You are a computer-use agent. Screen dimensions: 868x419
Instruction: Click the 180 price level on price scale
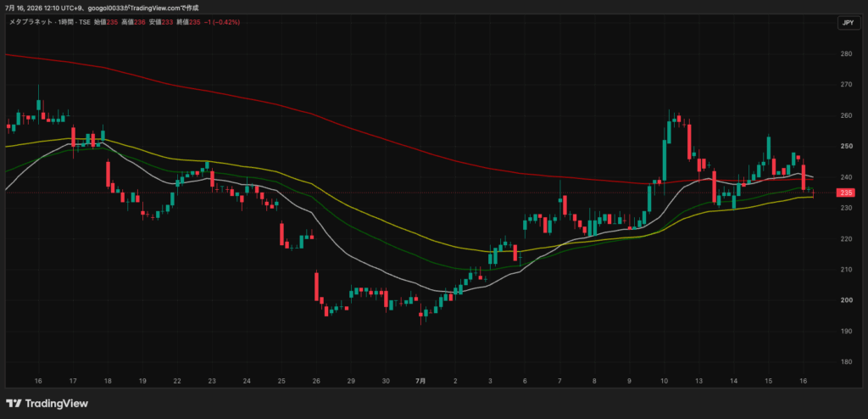click(x=846, y=362)
